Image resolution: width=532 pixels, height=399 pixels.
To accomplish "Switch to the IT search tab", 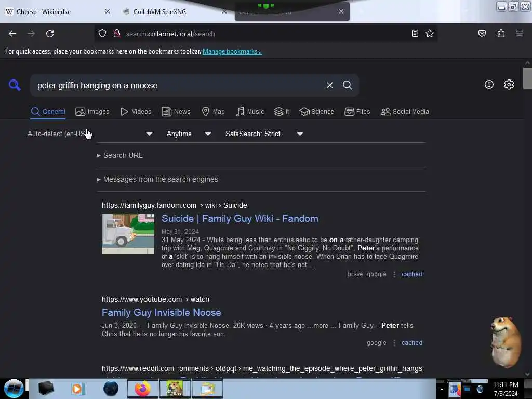I will tap(282, 112).
